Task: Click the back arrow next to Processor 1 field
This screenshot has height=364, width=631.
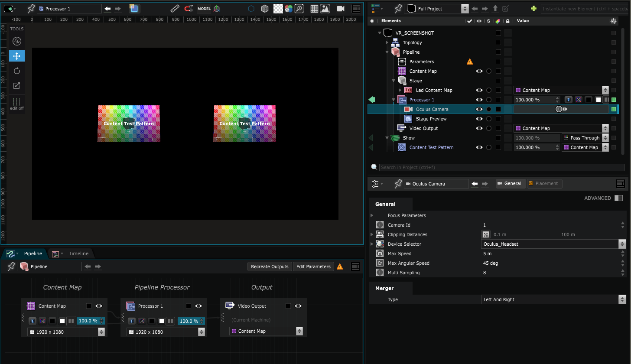Action: [x=107, y=9]
